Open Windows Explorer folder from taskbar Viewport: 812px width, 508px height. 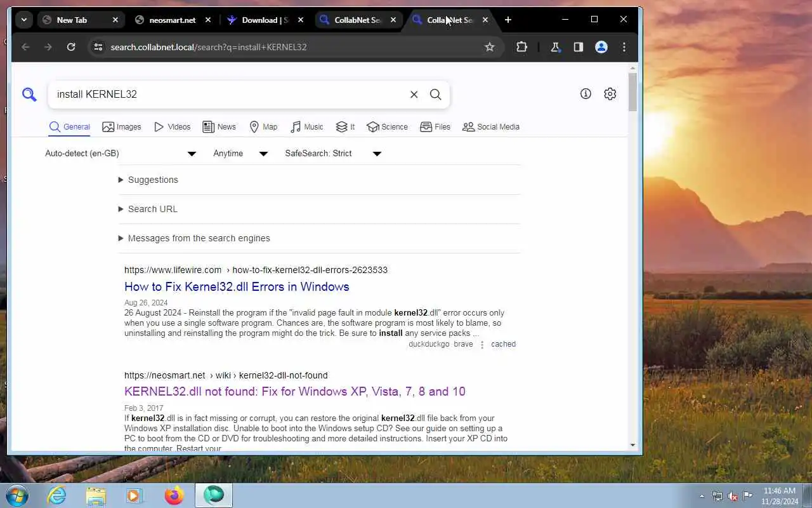point(96,495)
